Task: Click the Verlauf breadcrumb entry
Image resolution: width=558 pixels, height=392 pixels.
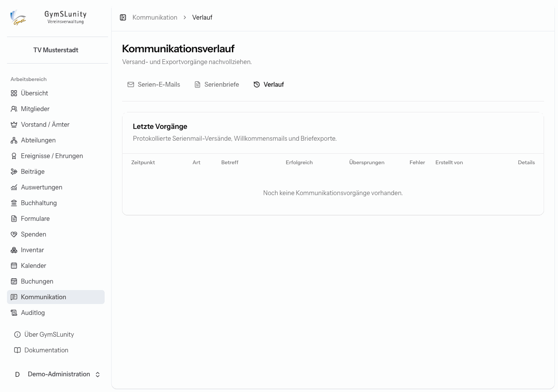Action: (x=202, y=17)
